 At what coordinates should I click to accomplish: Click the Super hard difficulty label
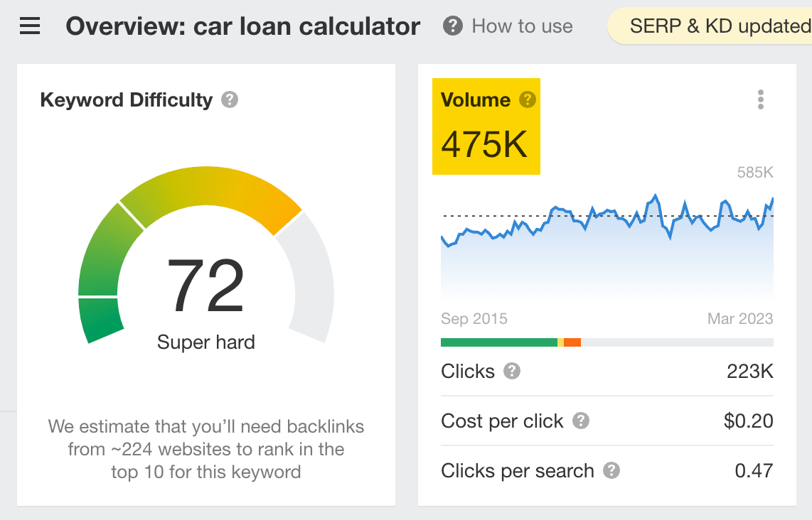(205, 342)
